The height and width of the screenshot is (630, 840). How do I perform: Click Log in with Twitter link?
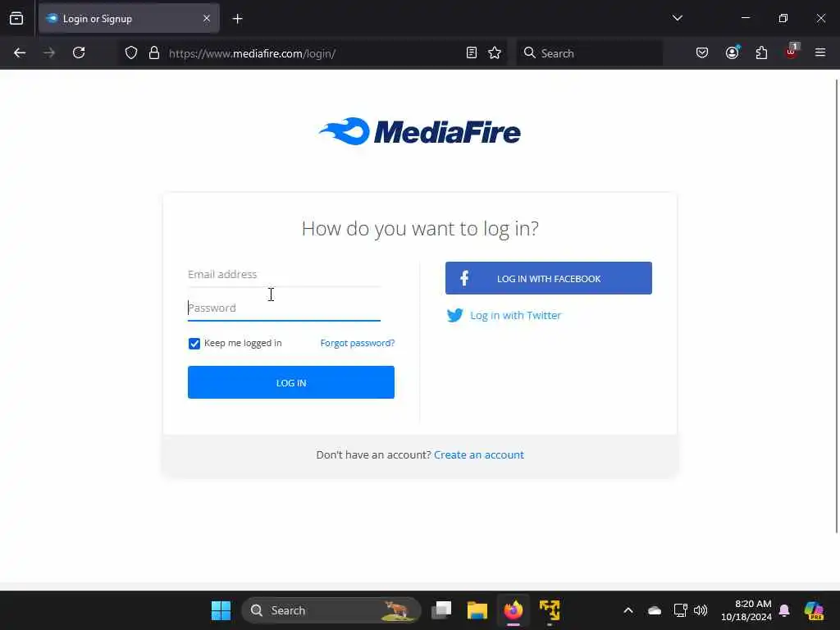(515, 316)
